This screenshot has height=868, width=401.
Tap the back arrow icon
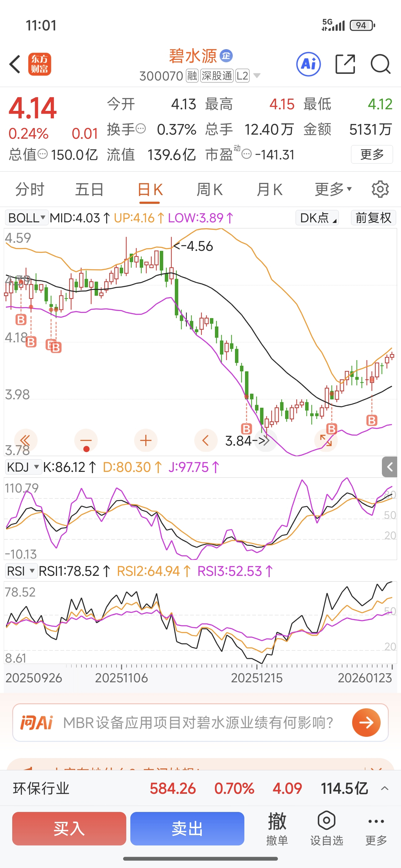coord(15,64)
